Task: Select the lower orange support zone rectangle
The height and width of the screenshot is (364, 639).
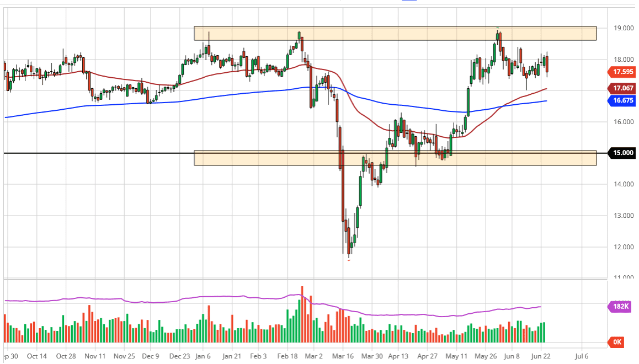Action: click(x=395, y=158)
